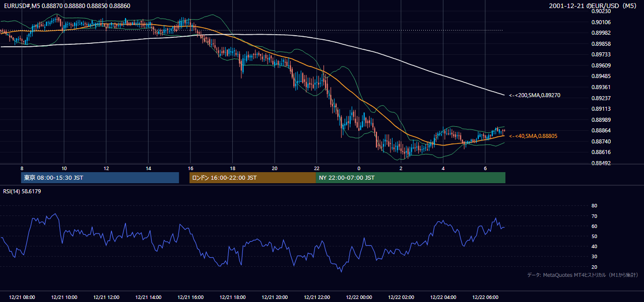Click the 0.88616 price axis label
The image size is (644, 302).
coord(601,152)
